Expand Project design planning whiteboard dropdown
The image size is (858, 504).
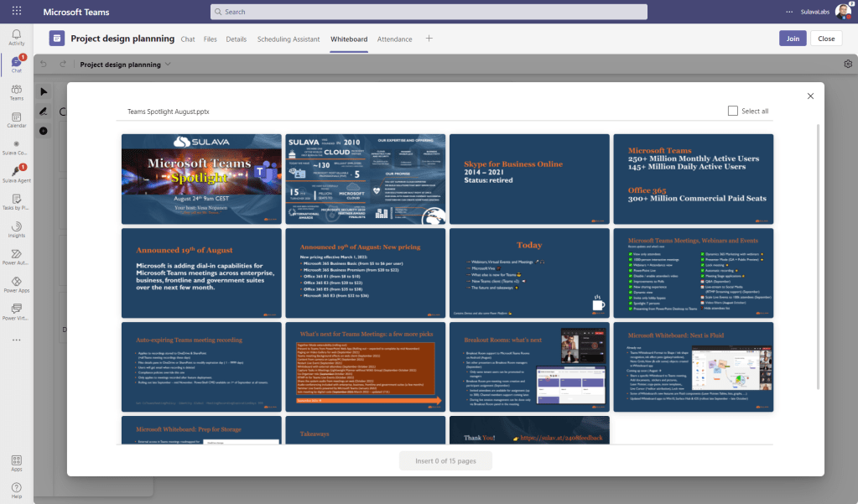click(169, 65)
